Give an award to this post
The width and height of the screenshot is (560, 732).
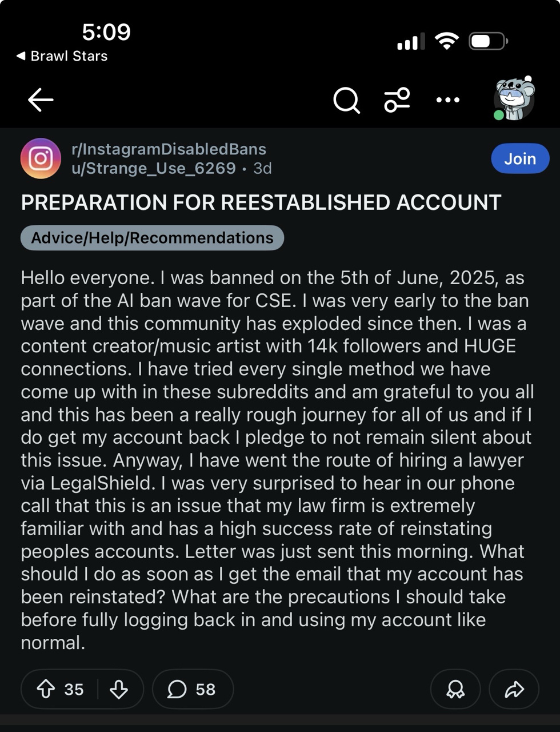455,689
